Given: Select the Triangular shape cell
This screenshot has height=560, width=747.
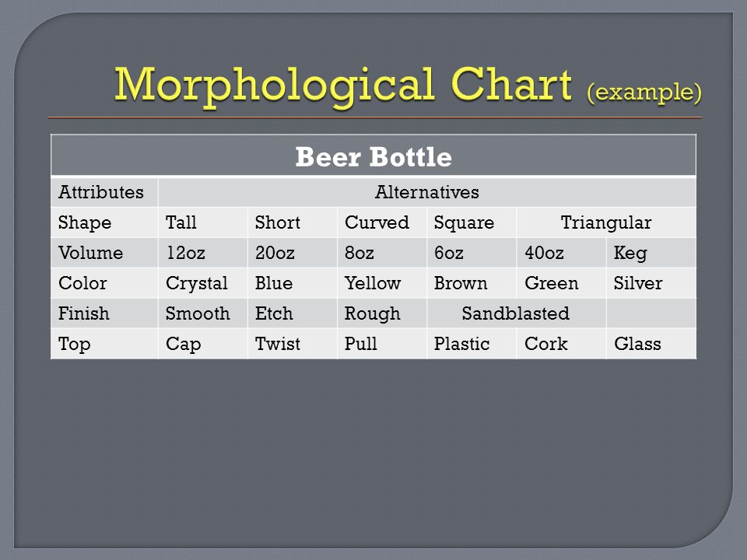Looking at the screenshot, I should pyautogui.click(x=606, y=222).
